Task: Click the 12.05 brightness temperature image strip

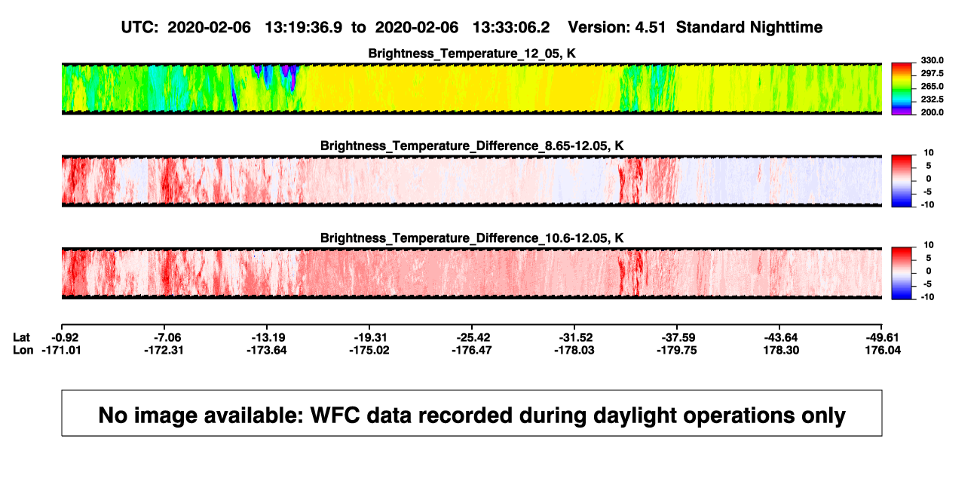Action: 472,88
